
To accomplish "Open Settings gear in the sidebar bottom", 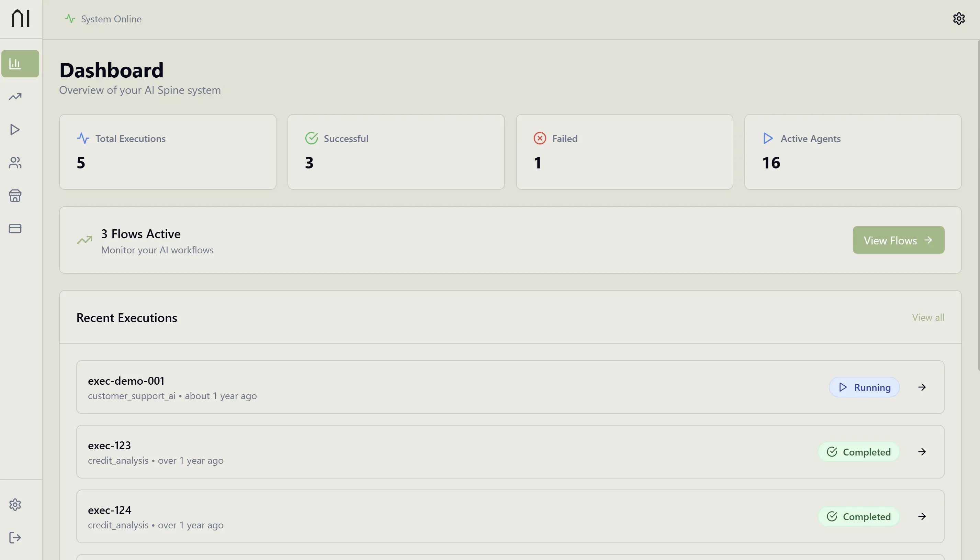I will (15, 505).
